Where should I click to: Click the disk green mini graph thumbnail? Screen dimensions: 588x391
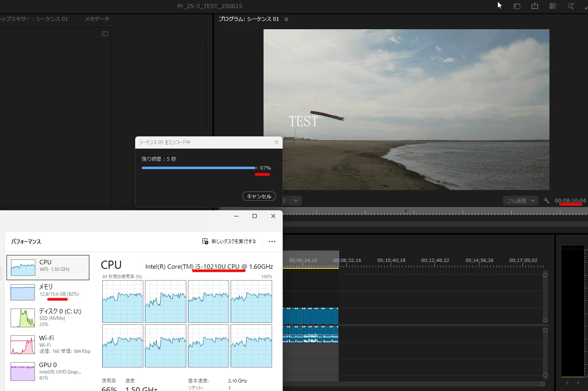coord(23,318)
